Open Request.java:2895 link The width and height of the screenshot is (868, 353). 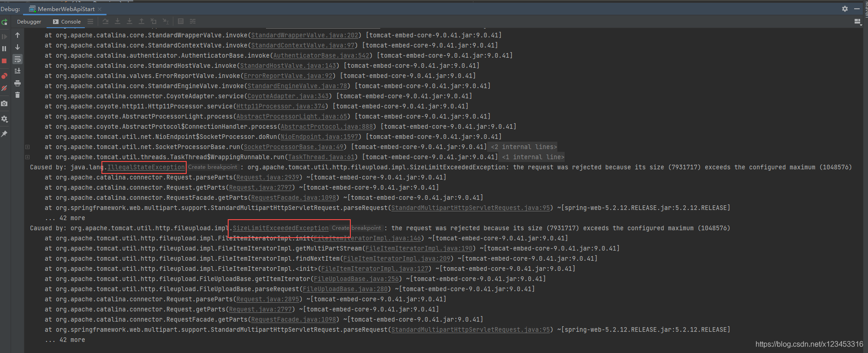pos(268,299)
